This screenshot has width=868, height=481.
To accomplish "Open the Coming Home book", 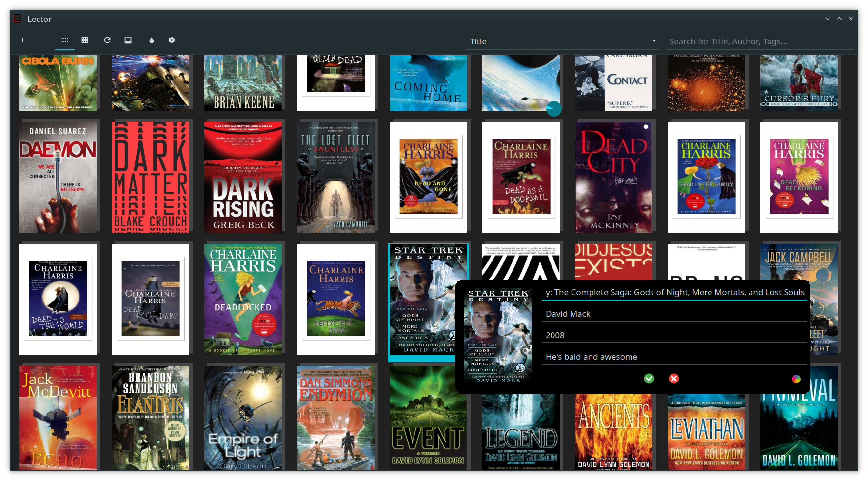I will click(428, 83).
